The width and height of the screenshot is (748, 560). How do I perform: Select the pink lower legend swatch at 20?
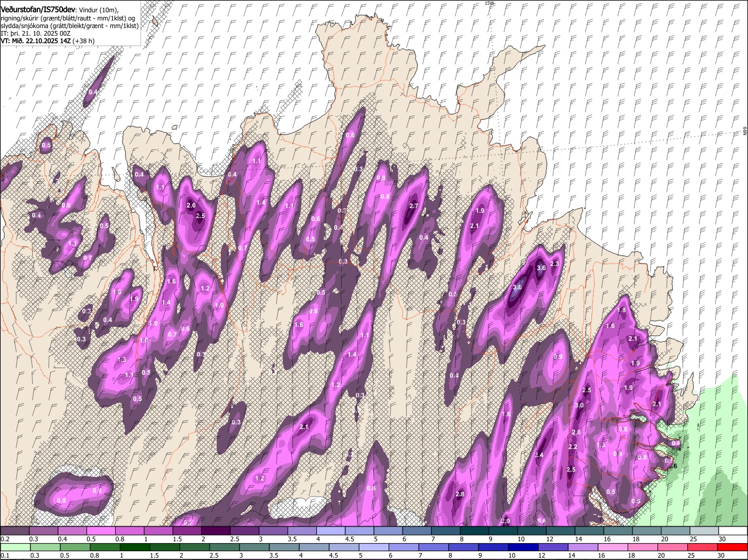point(672,548)
